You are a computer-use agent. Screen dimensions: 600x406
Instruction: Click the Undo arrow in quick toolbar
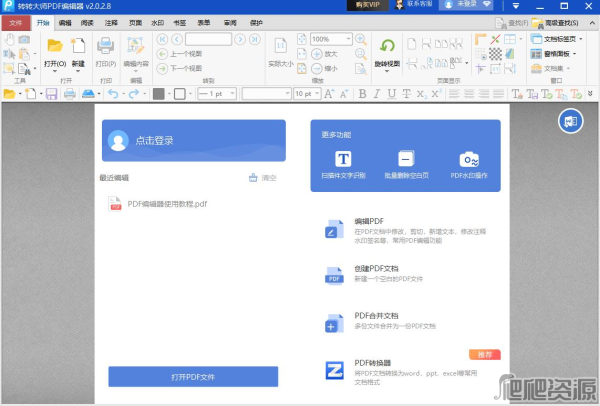pos(113,94)
